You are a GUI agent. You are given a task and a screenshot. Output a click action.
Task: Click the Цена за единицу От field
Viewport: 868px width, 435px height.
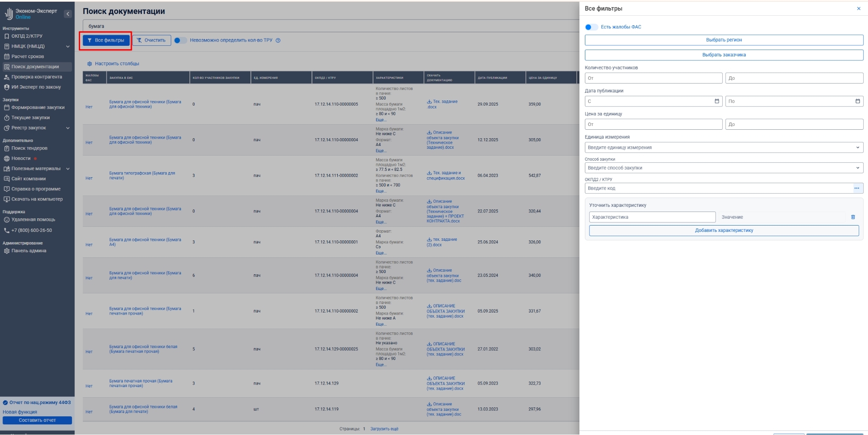coord(653,124)
